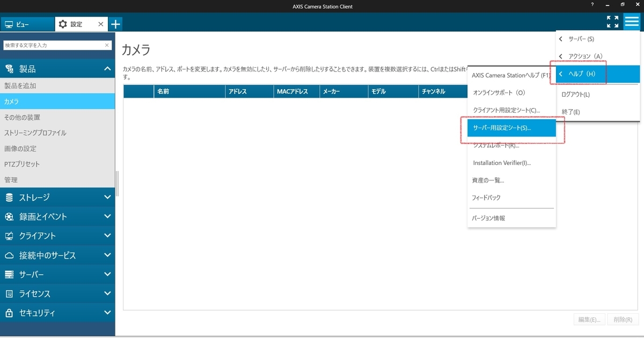Click the クライアント monitor icon
Viewport: 644px width, 338px height.
9,236
